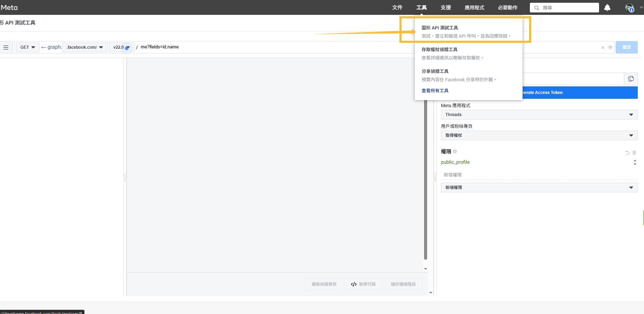644x314 pixels.
Task: Submit the query with the blue button
Action: [x=626, y=47]
